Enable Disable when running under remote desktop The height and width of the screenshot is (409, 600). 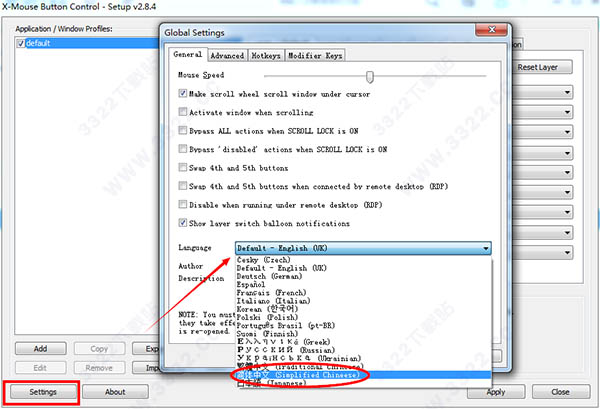(x=183, y=204)
